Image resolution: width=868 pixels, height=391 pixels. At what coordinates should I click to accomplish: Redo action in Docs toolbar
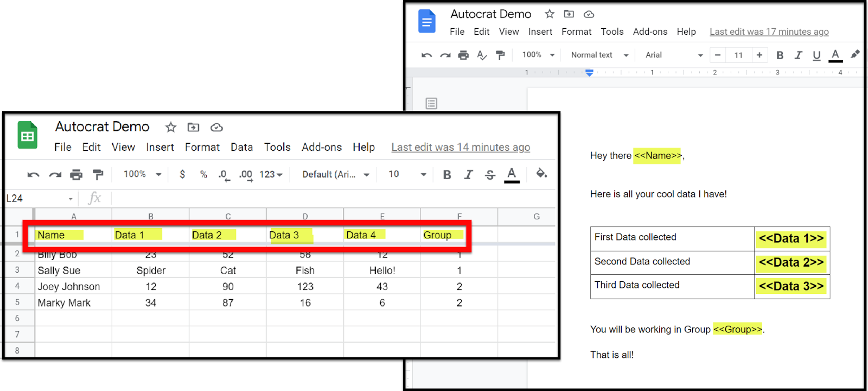(x=445, y=55)
